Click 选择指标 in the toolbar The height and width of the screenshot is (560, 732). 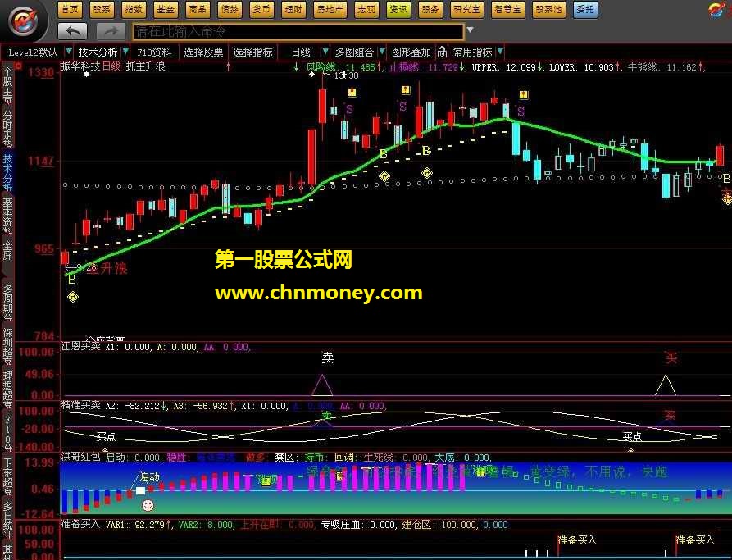click(252, 52)
